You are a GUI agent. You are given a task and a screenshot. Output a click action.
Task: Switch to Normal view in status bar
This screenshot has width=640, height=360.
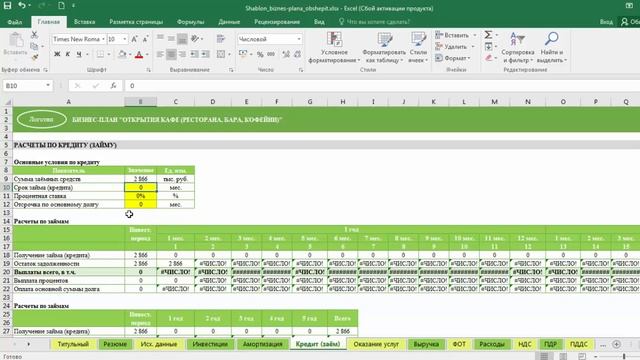click(544, 356)
